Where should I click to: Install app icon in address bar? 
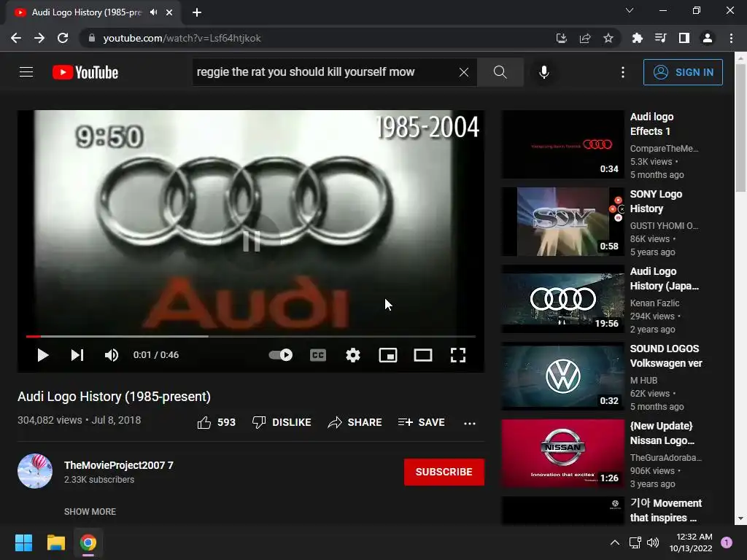pos(561,38)
